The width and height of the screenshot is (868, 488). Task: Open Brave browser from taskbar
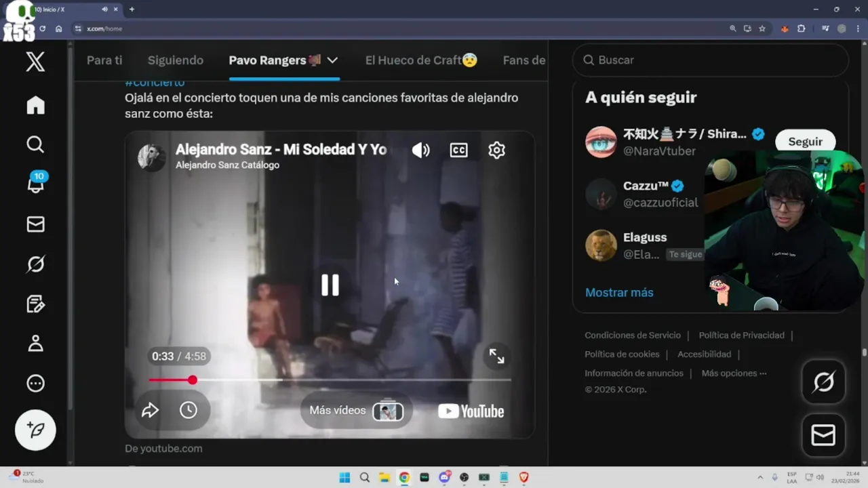[524, 477]
